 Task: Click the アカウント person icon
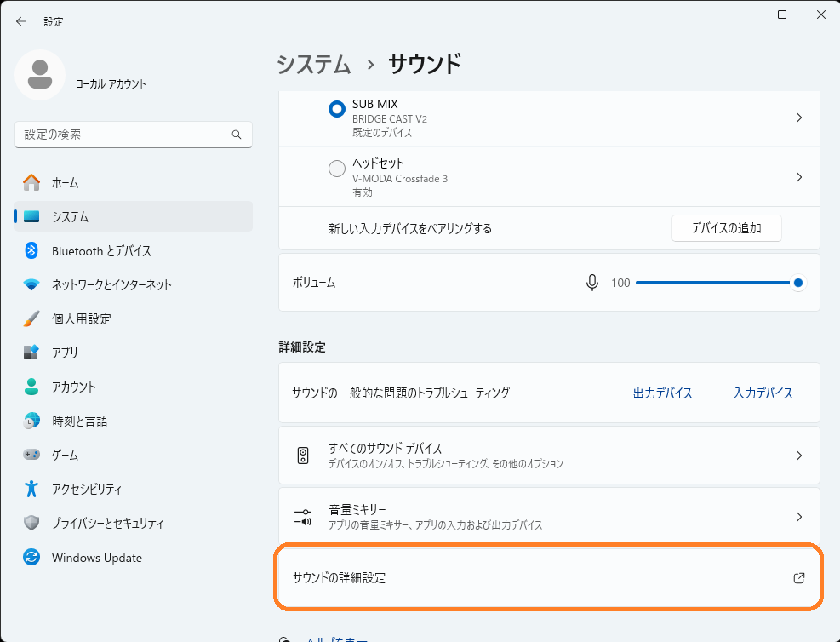[31, 387]
